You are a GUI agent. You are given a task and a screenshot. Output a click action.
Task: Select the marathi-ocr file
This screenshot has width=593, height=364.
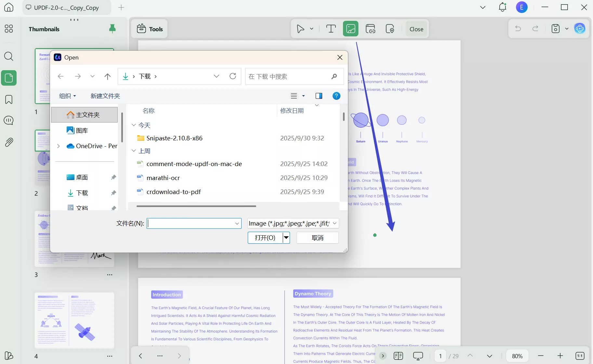(x=163, y=178)
